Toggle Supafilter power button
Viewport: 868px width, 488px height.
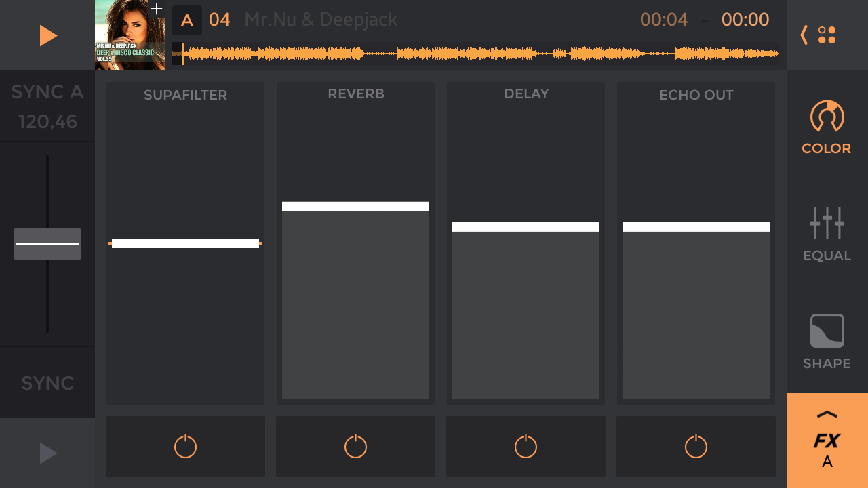click(x=185, y=447)
